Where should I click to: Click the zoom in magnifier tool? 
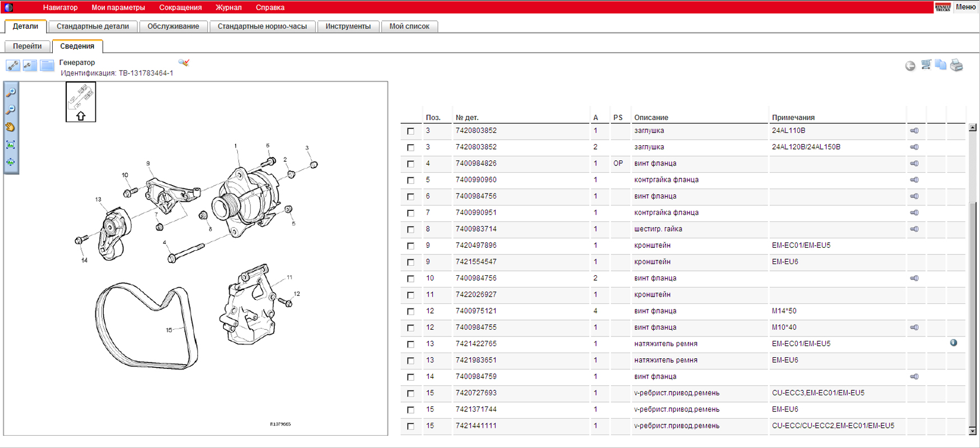click(11, 93)
